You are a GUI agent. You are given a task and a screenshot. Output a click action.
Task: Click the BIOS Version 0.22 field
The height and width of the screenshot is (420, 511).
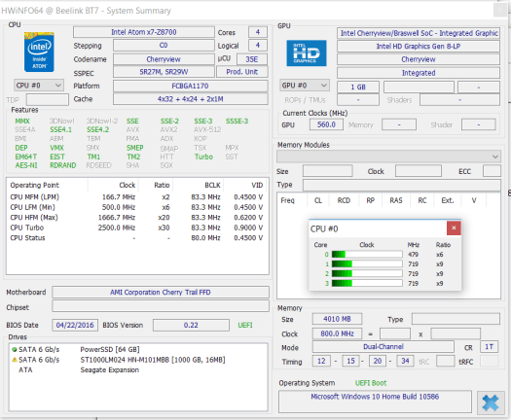click(x=191, y=325)
